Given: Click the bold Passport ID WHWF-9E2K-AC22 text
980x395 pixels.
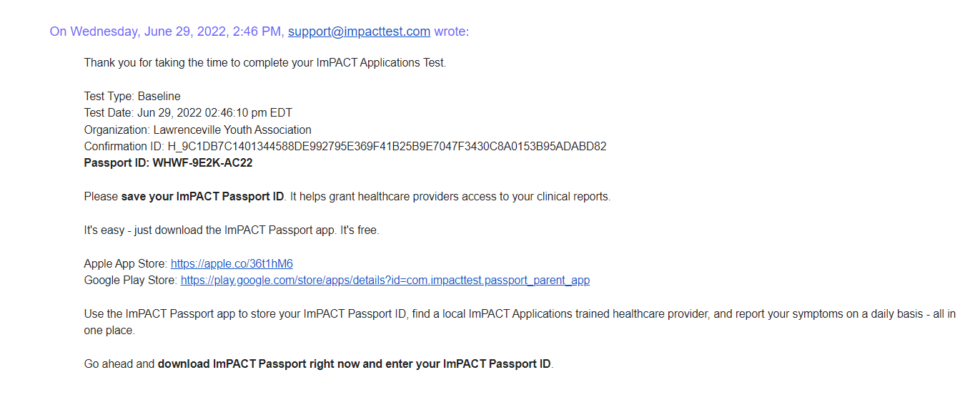Looking at the screenshot, I should [168, 163].
